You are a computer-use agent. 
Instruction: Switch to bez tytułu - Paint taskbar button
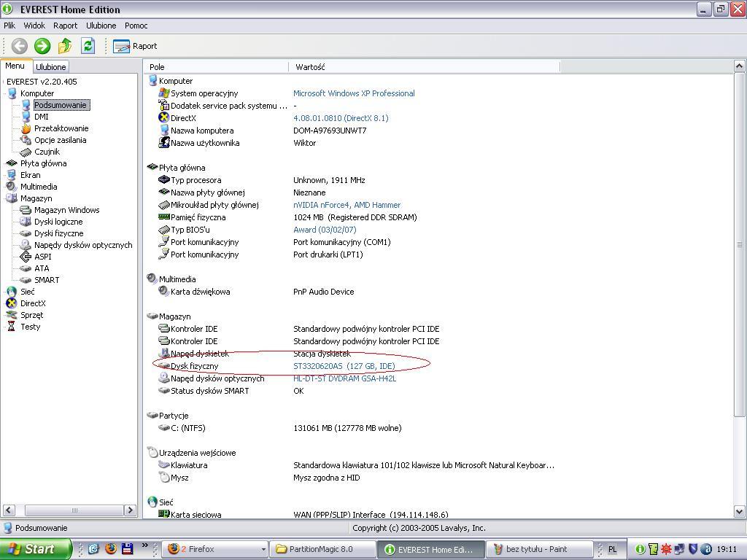(x=538, y=549)
